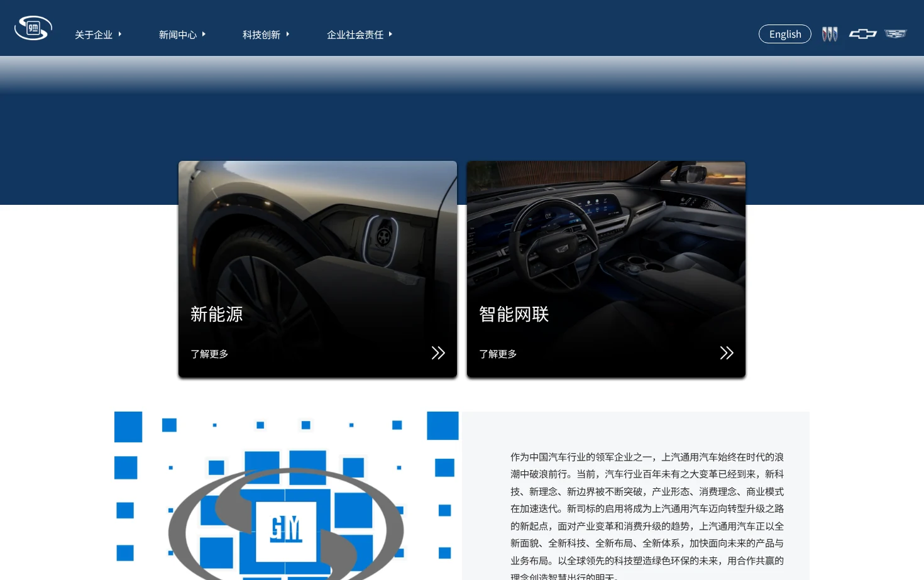This screenshot has height=580, width=924.
Task: Expand arrow next to 企业社会责任
Action: point(390,34)
